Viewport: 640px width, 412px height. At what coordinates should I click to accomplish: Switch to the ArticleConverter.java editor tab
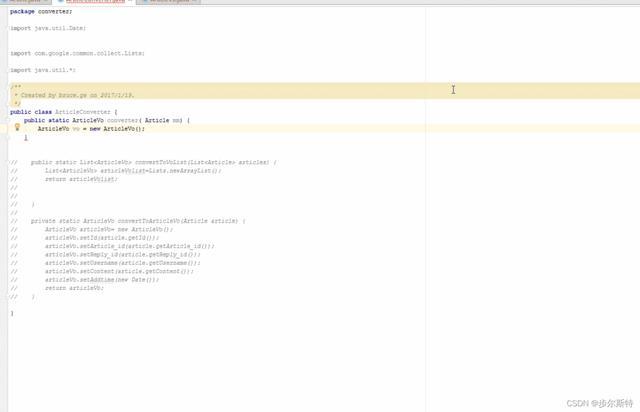93,2
